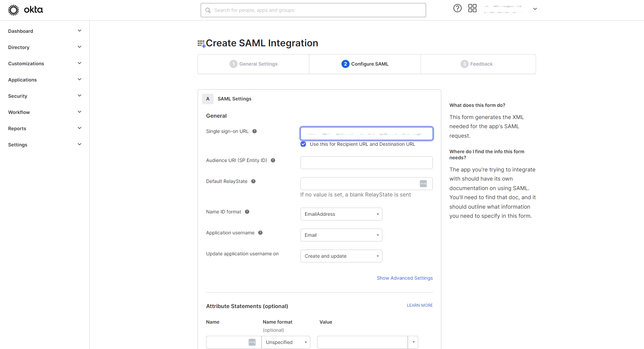The width and height of the screenshot is (644, 349).
Task: Go to General Settings step
Action: pyautogui.click(x=253, y=64)
